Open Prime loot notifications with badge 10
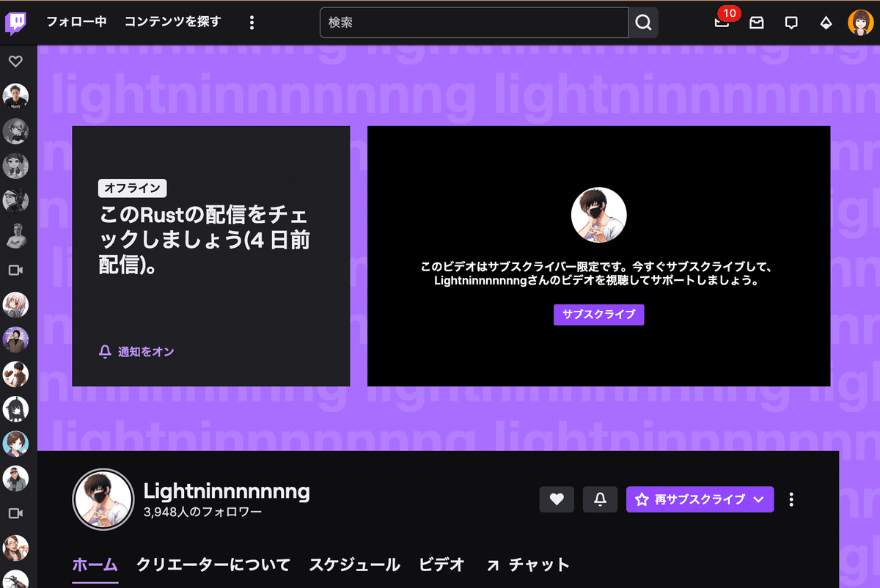This screenshot has width=880, height=588. [x=722, y=23]
